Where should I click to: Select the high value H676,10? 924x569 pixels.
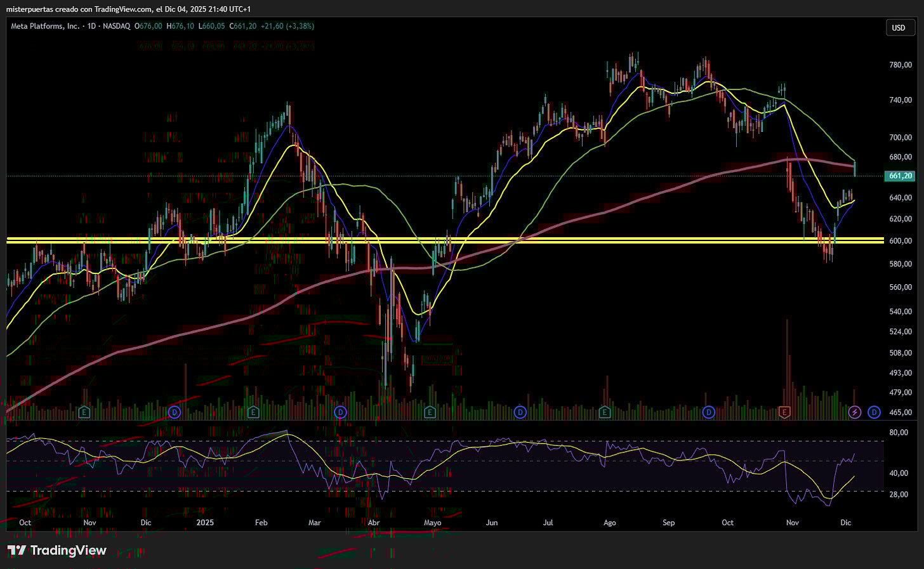pyautogui.click(x=180, y=26)
